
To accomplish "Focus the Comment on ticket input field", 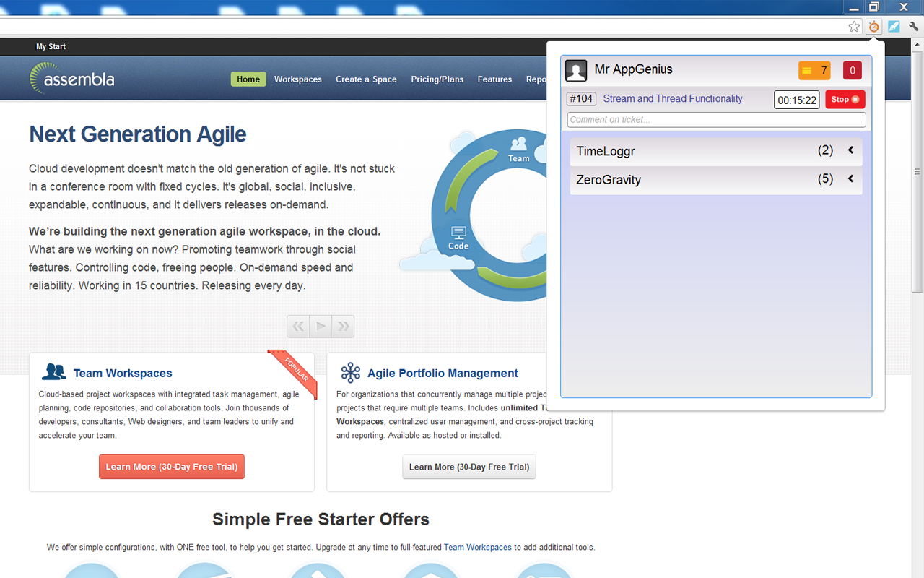I will (716, 120).
